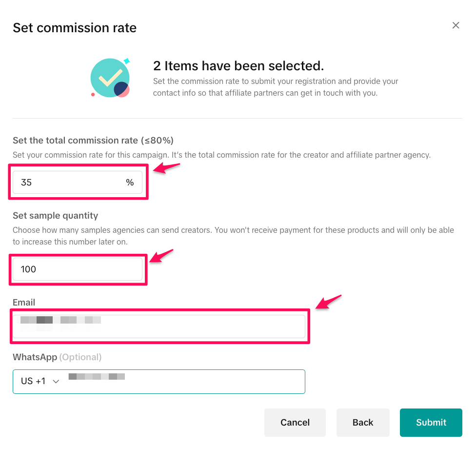The image size is (476, 449).
Task: Open the US +1 country code dropdown
Action: coord(40,381)
